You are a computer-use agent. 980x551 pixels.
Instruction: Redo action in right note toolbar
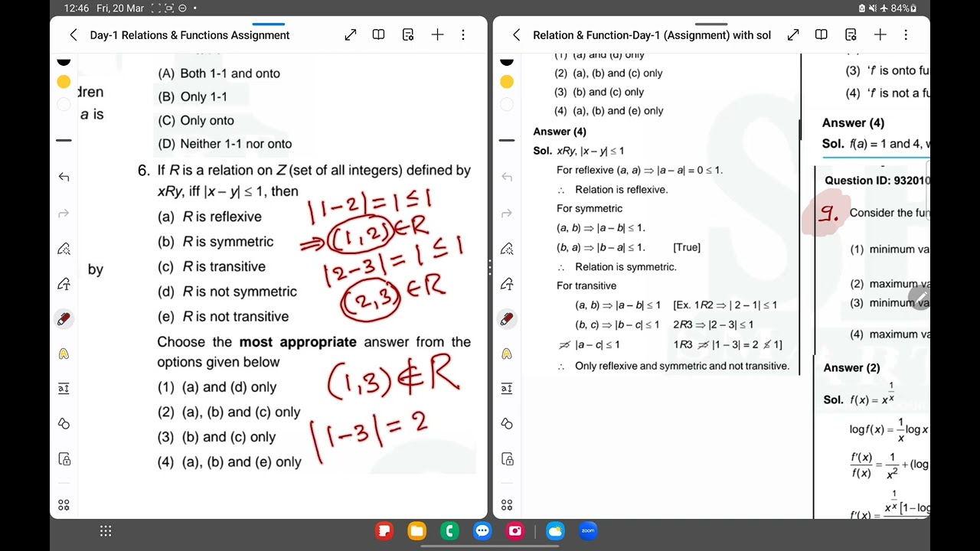coord(506,214)
